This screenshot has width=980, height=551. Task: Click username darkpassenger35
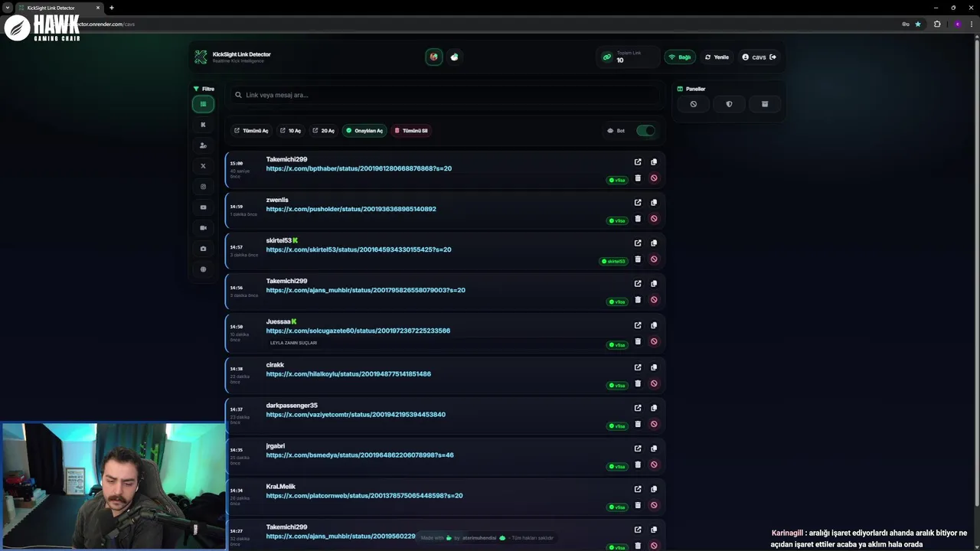tap(292, 405)
